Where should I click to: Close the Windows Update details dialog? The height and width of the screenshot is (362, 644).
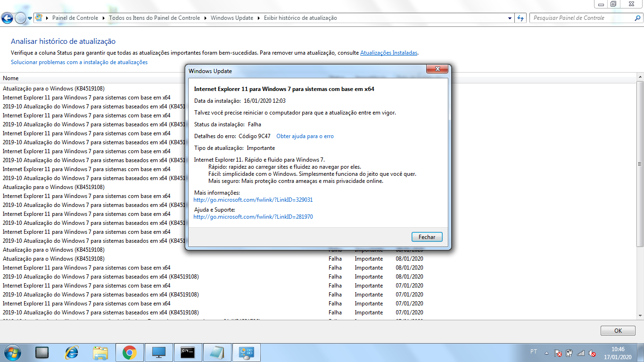(x=437, y=70)
